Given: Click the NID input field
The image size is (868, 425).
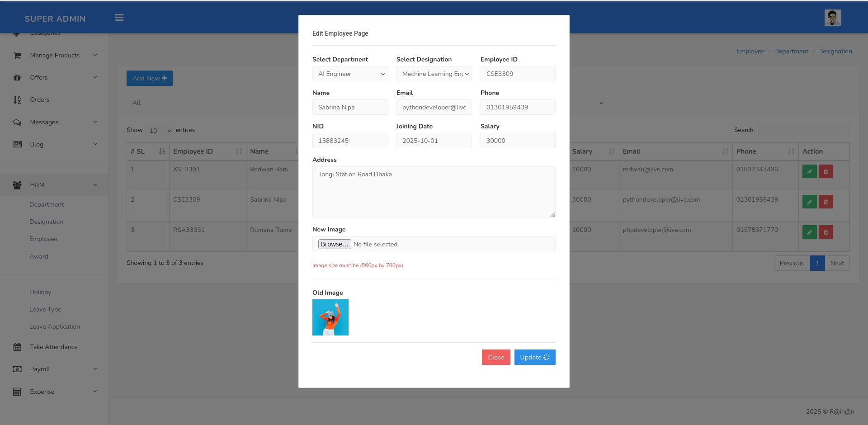Looking at the screenshot, I should pyautogui.click(x=350, y=141).
